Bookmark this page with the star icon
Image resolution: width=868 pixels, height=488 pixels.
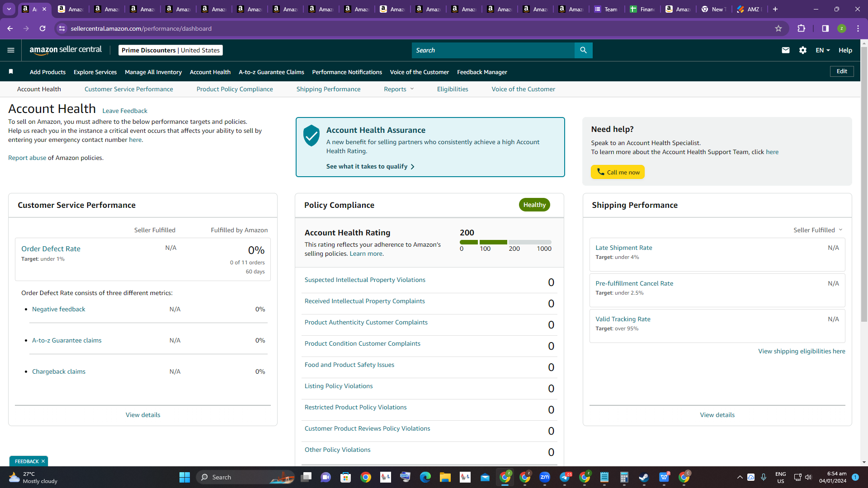pyautogui.click(x=778, y=28)
